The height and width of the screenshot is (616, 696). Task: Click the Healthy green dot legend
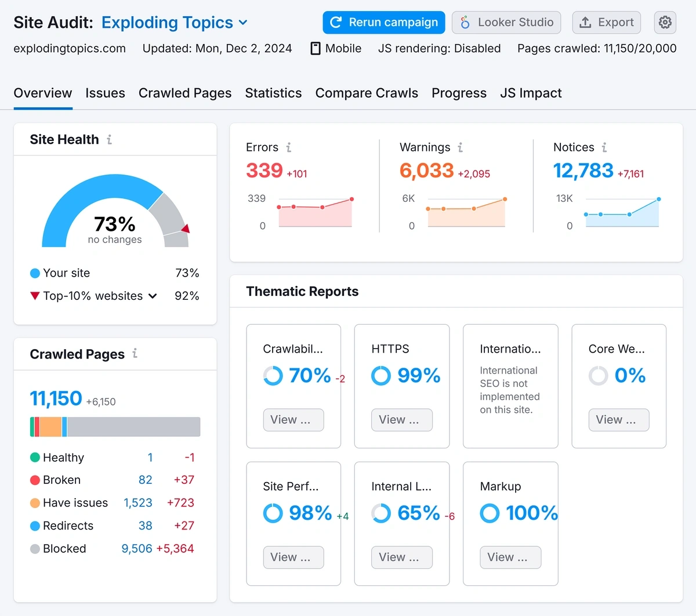point(35,458)
